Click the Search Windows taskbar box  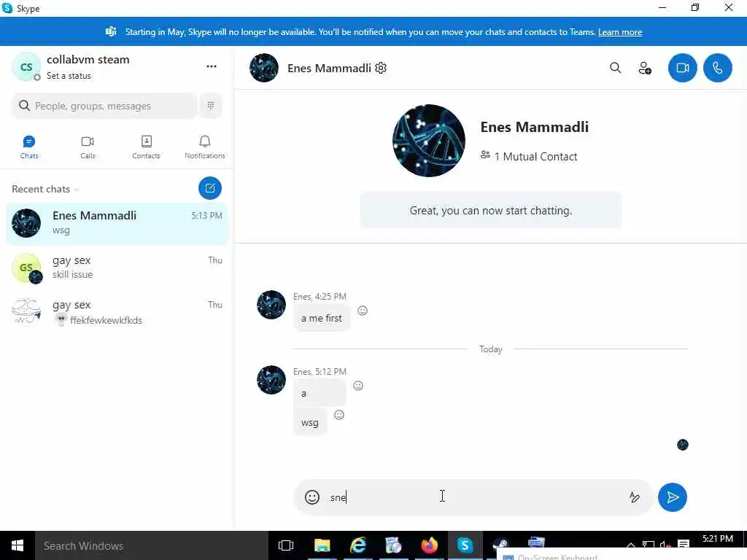click(x=152, y=545)
